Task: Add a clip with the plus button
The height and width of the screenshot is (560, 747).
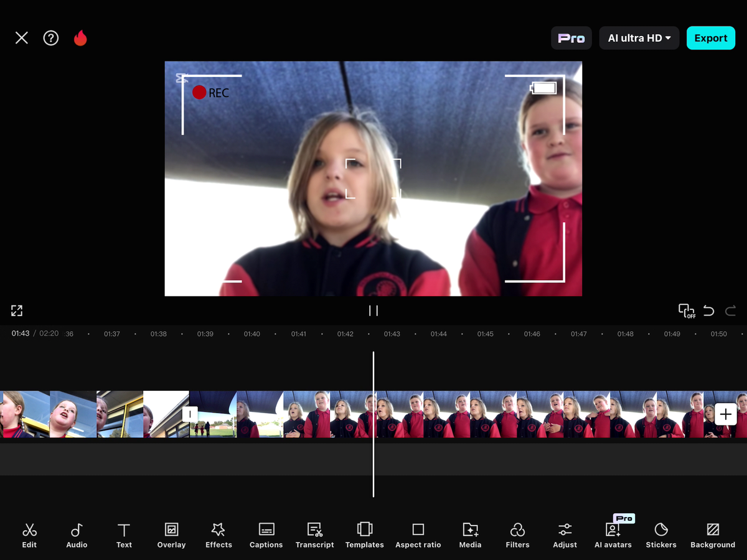Action: tap(726, 414)
